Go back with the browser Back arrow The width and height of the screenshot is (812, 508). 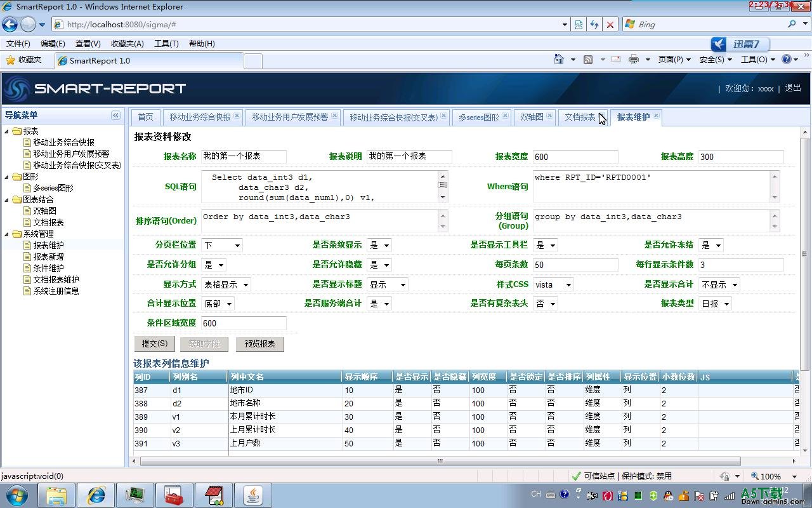click(10, 24)
